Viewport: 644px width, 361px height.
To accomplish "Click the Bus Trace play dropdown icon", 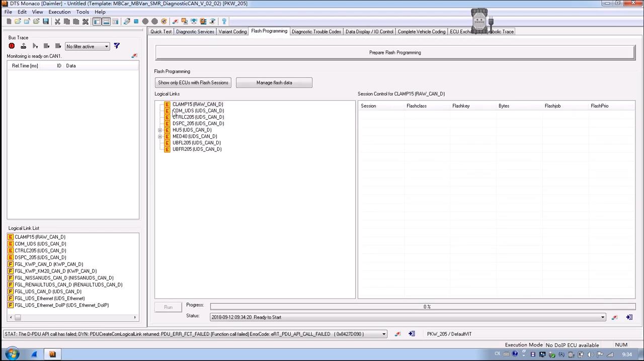I will 35,46.
